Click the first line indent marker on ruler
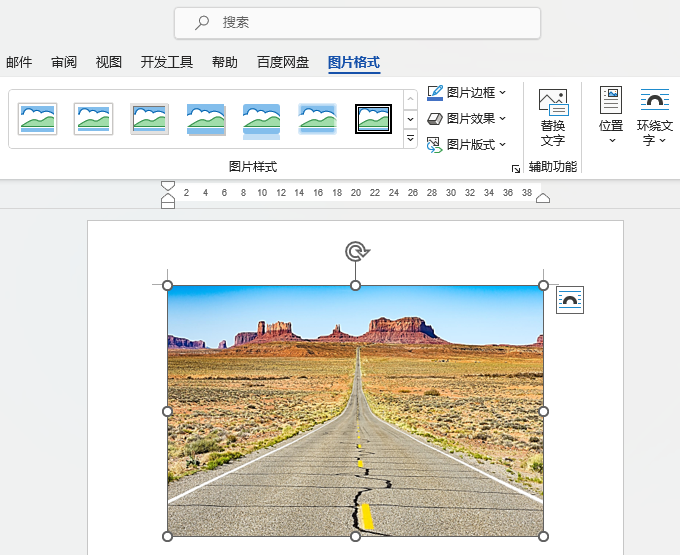The width and height of the screenshot is (680, 555). point(168,186)
